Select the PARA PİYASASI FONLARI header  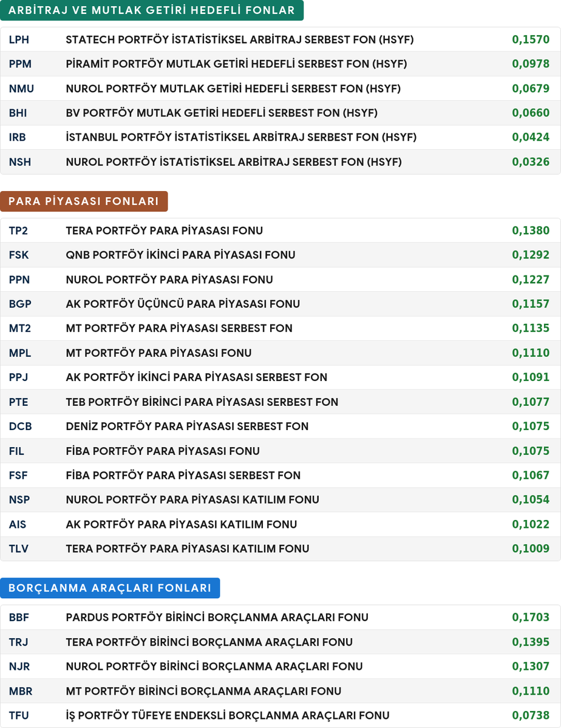tap(84, 201)
